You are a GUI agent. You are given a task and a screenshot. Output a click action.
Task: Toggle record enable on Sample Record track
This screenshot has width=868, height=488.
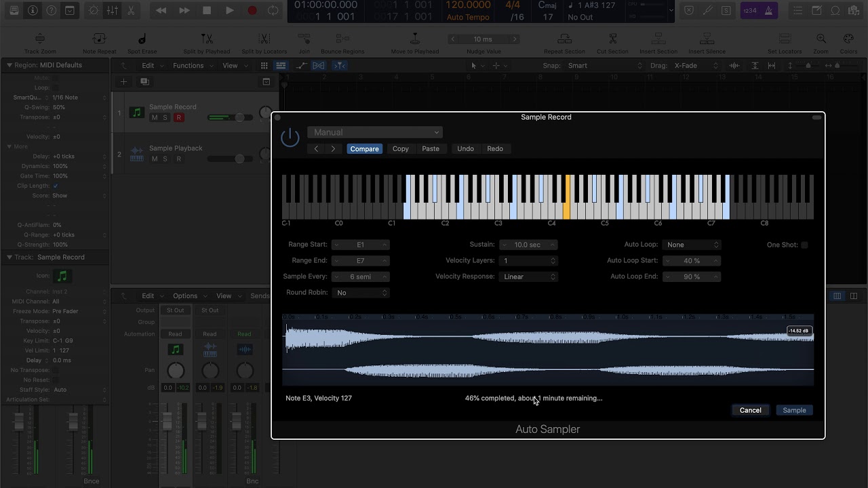coord(178,118)
